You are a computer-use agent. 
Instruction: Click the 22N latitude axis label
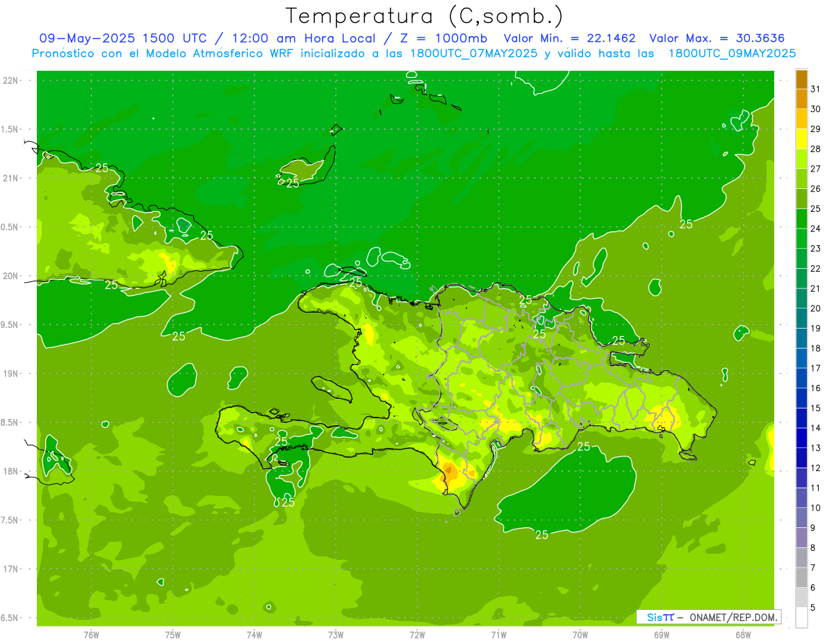tap(11, 81)
